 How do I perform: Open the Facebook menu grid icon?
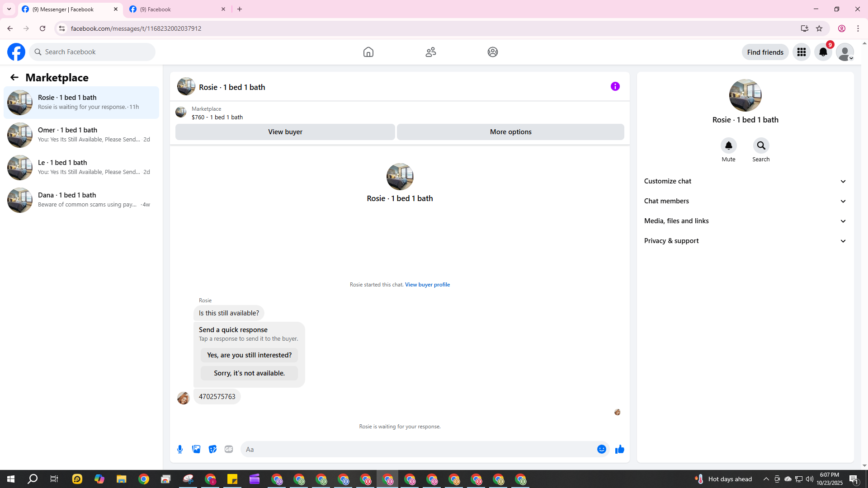[801, 52]
